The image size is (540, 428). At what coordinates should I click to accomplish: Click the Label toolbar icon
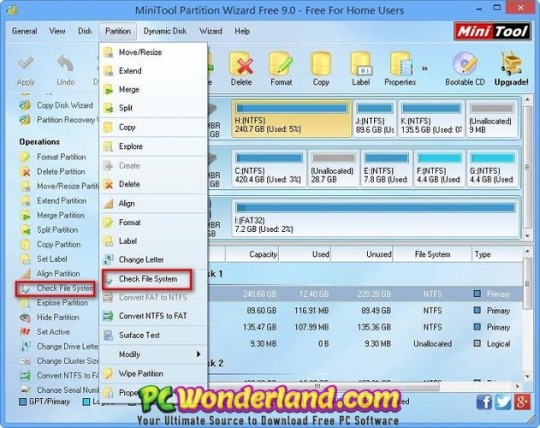[361, 63]
